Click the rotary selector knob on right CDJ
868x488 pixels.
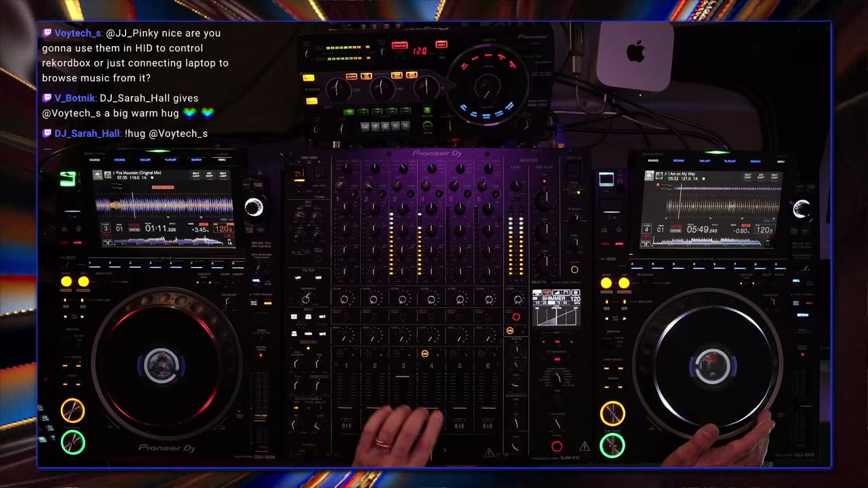click(x=802, y=209)
